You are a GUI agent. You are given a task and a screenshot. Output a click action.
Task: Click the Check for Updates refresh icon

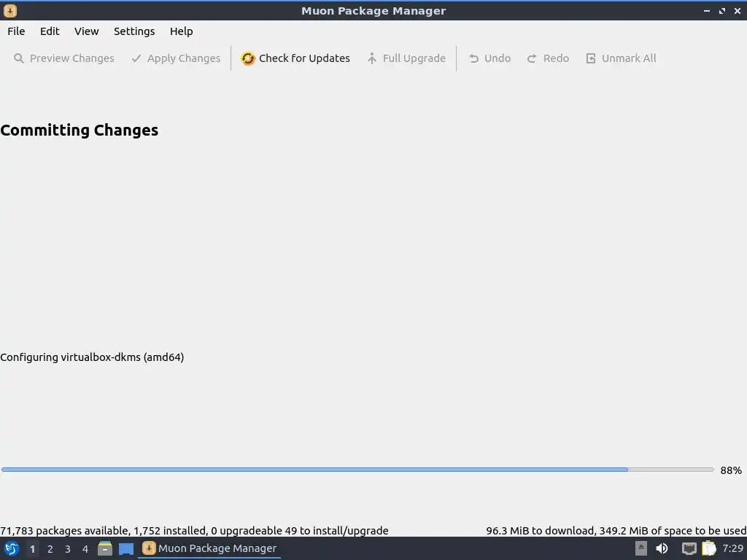tap(248, 58)
